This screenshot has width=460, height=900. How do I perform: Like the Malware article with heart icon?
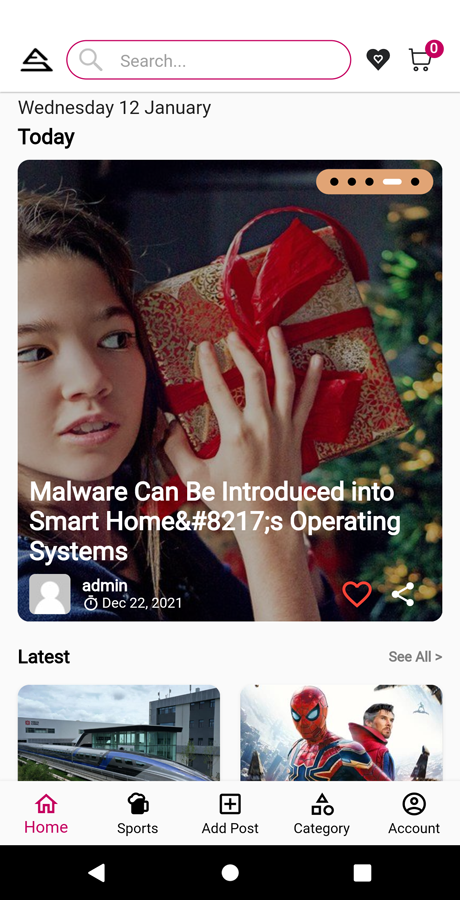point(357,593)
